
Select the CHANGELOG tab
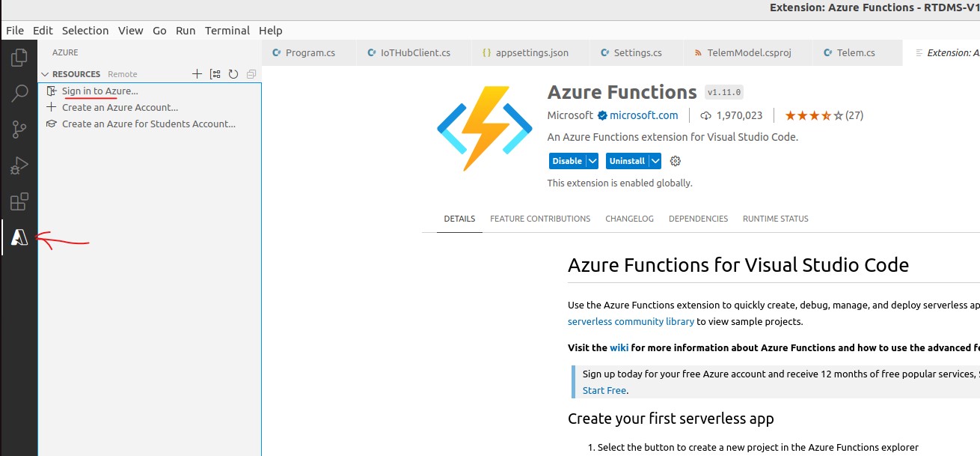(630, 219)
